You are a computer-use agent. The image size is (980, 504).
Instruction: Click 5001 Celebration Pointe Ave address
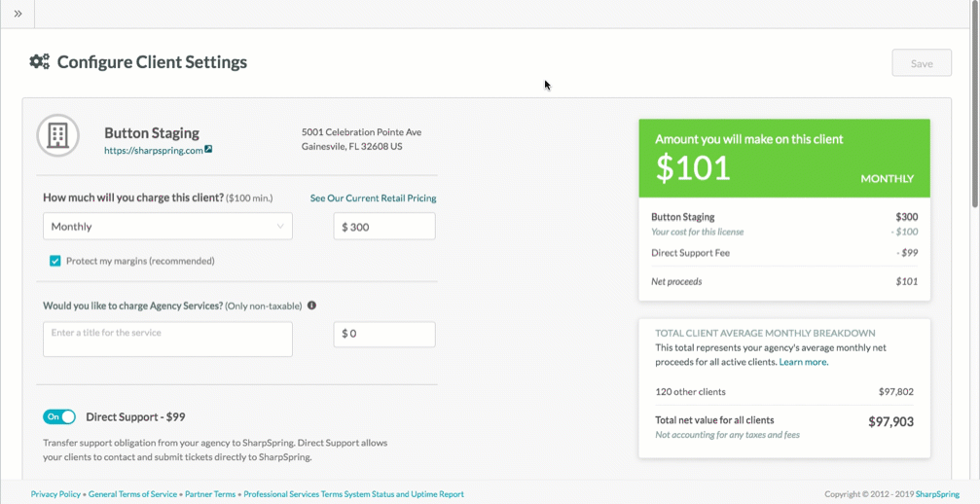pyautogui.click(x=361, y=132)
